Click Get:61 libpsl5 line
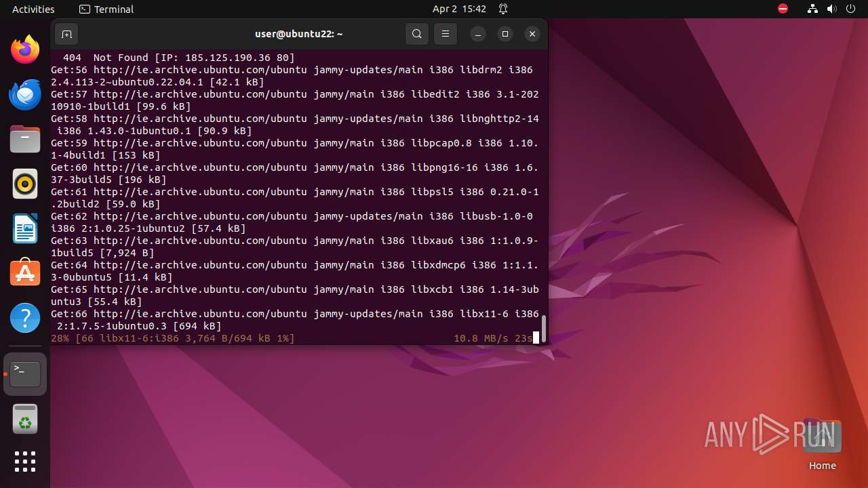 (295, 198)
